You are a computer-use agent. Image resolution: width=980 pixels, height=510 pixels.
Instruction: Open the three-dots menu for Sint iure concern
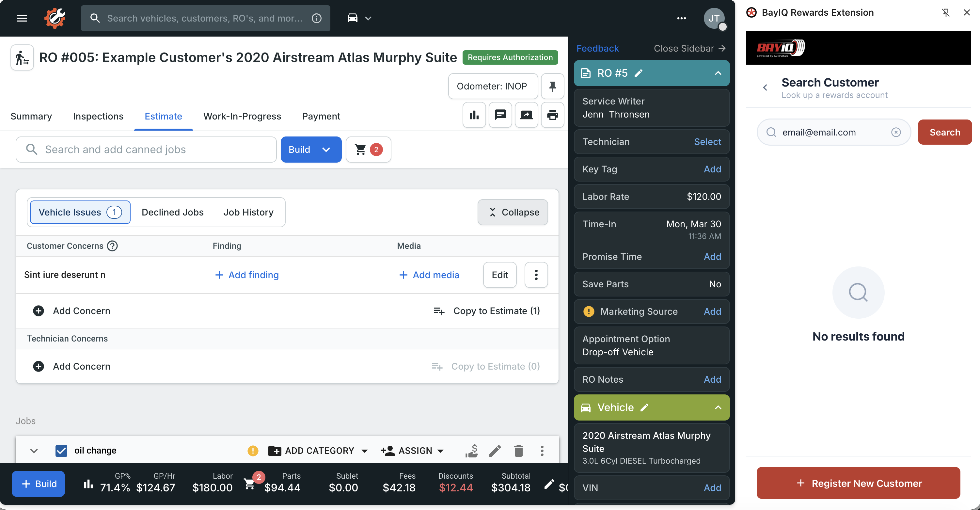click(536, 275)
